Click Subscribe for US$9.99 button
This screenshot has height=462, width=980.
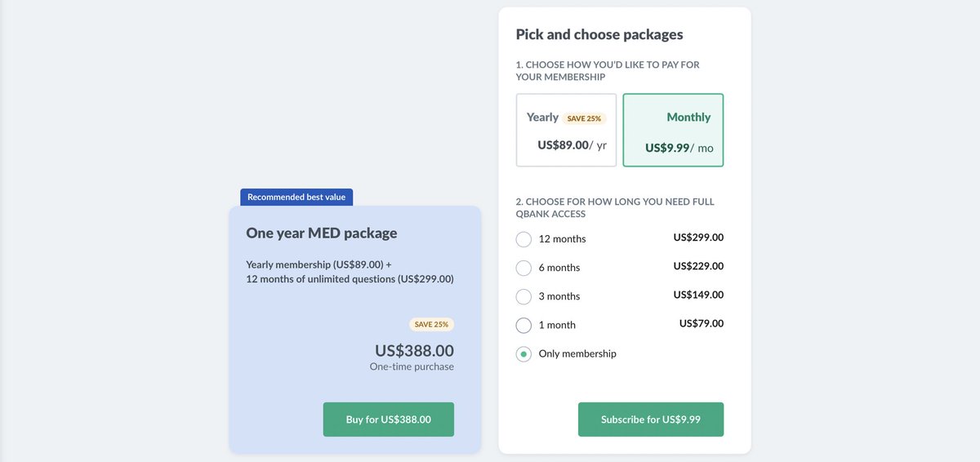pyautogui.click(x=650, y=420)
